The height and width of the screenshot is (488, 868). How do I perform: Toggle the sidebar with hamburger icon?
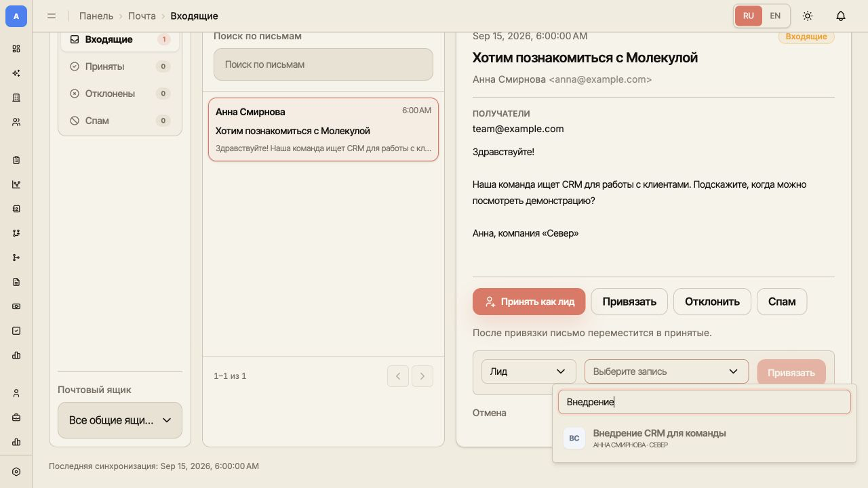(52, 16)
